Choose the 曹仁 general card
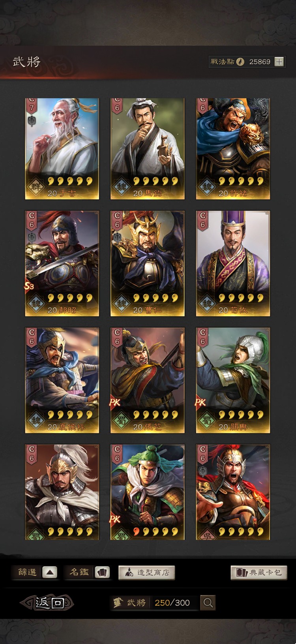 coord(147,263)
